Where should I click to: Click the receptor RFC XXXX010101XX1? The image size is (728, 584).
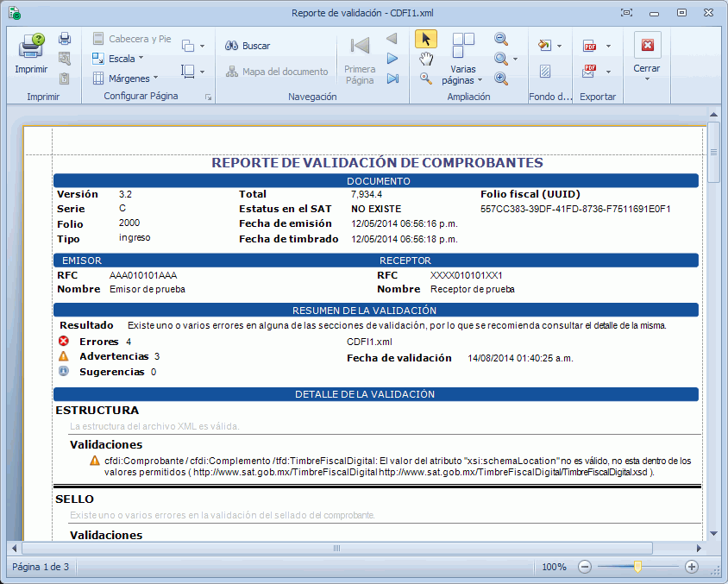[x=466, y=275]
